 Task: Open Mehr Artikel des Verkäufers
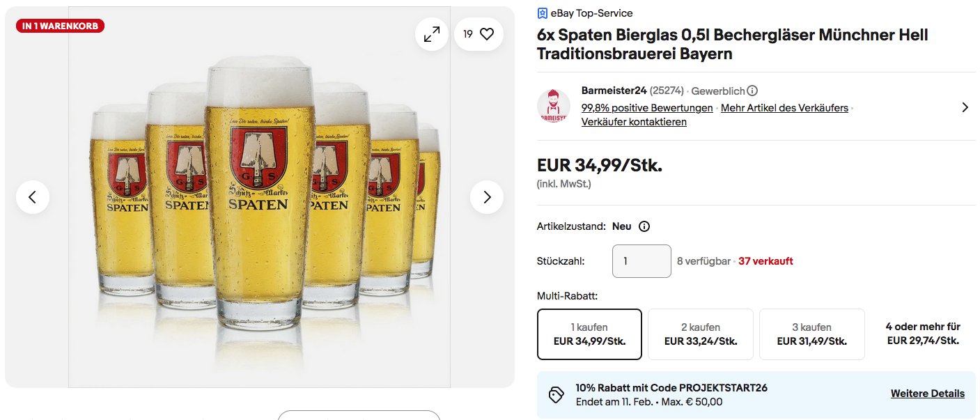click(x=784, y=108)
